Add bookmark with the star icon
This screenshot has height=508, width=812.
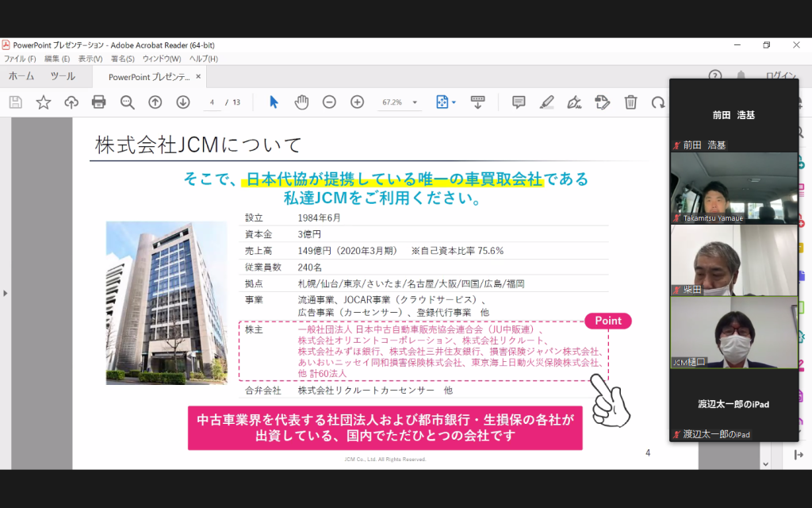44,102
